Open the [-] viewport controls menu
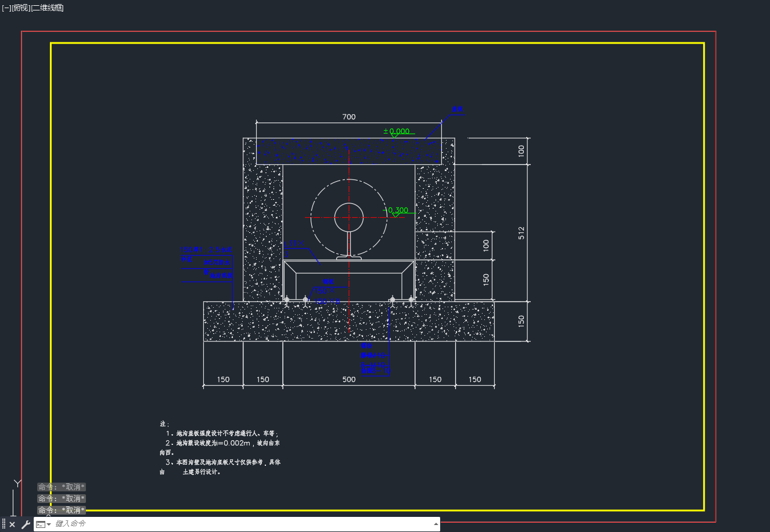 [6, 8]
